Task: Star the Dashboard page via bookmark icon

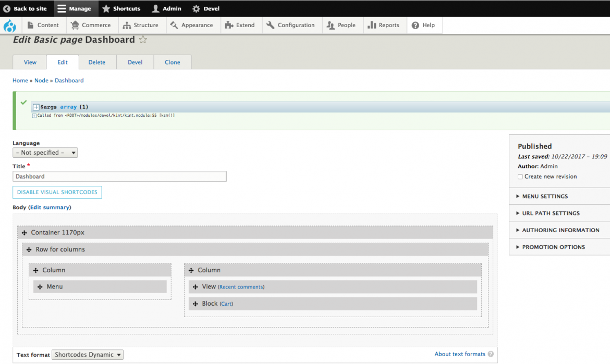Action: point(142,39)
